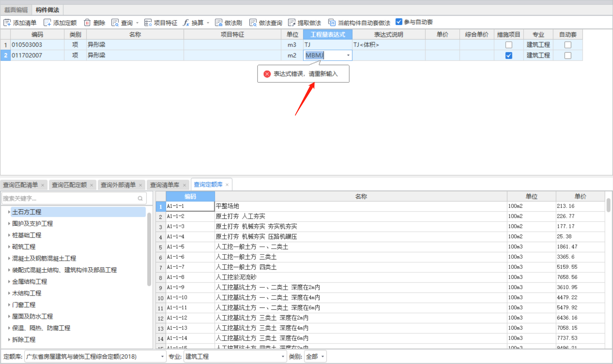Click the TJ<体积> expression description cell

point(389,45)
